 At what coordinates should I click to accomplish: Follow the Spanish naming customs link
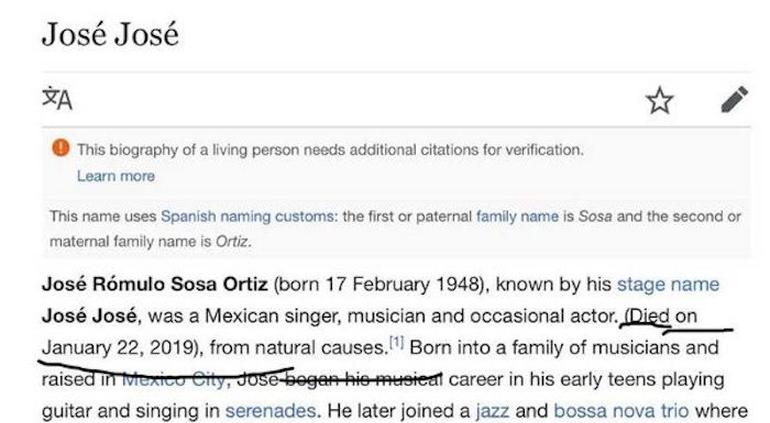247,216
